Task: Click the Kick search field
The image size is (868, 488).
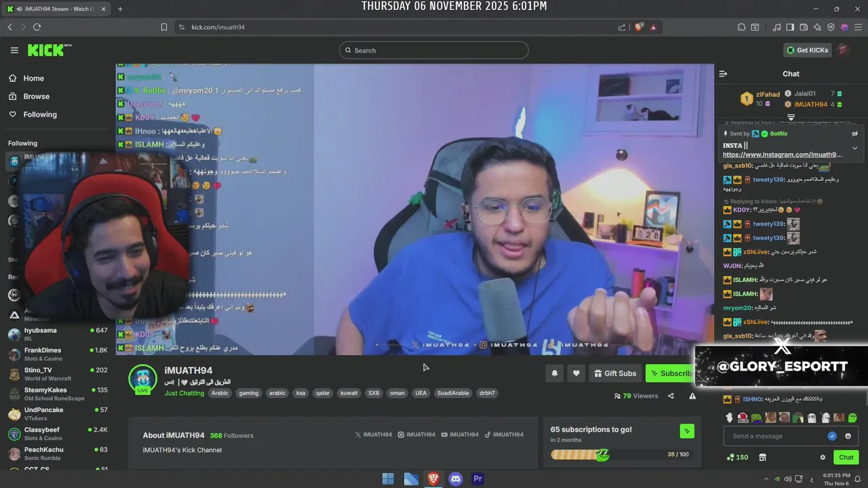Action: coord(434,50)
